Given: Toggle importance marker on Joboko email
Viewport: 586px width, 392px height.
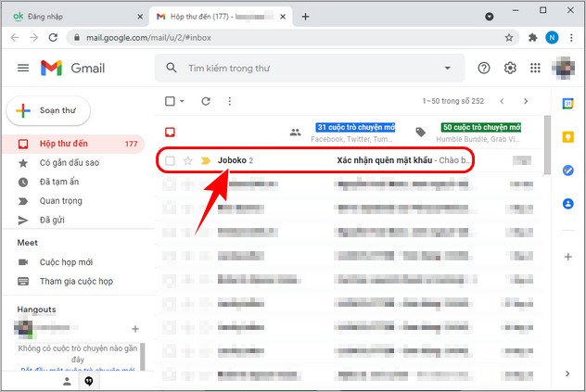Looking at the screenshot, I should [x=205, y=160].
